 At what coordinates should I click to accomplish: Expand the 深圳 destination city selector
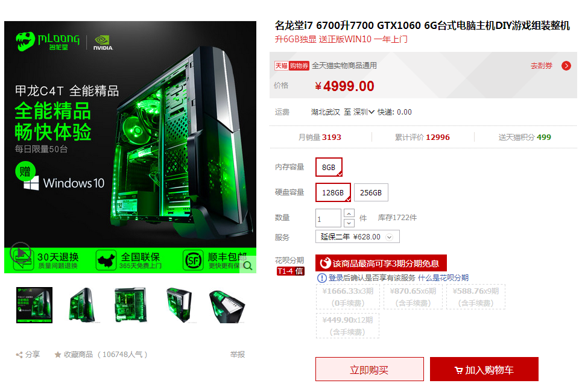[x=364, y=112]
